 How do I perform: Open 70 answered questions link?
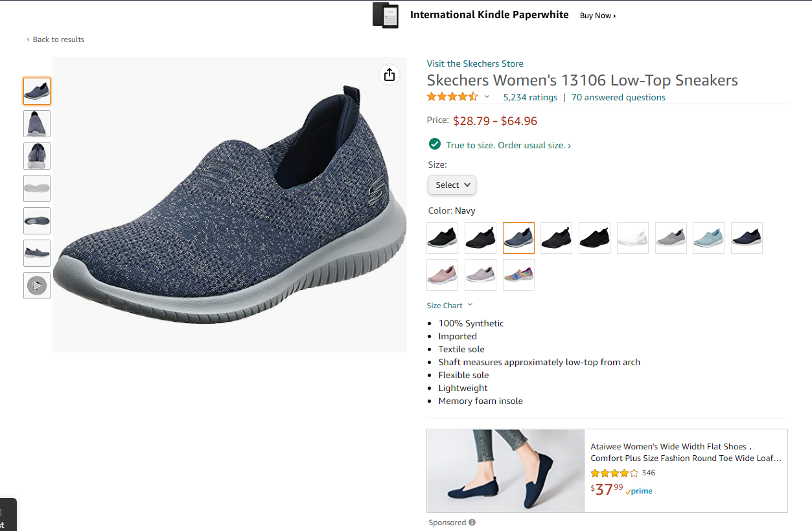pyautogui.click(x=618, y=97)
